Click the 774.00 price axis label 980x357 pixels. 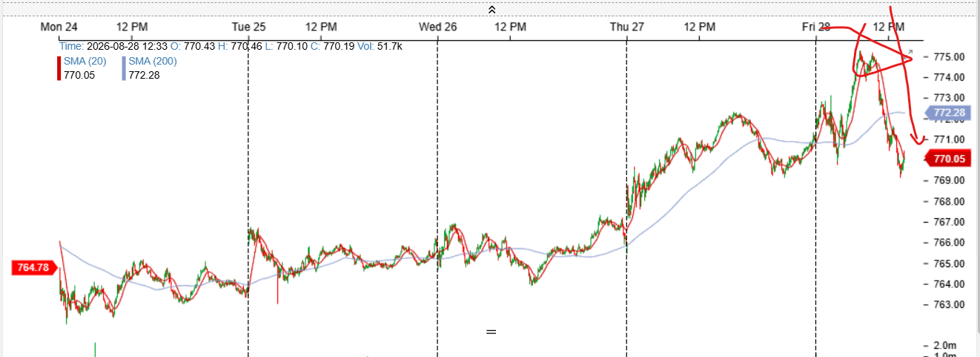click(949, 77)
